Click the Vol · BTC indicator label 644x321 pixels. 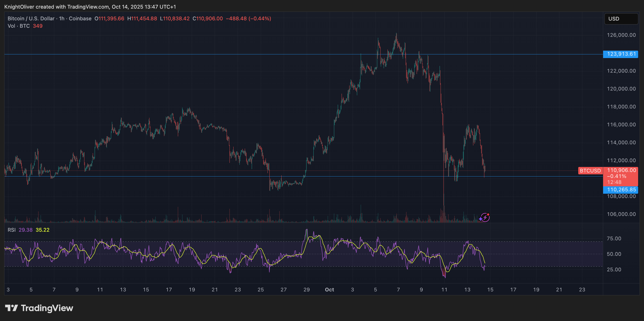(x=18, y=26)
